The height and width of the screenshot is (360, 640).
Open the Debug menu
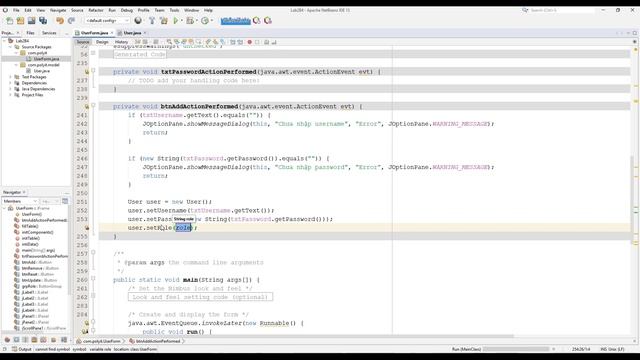point(127,10)
